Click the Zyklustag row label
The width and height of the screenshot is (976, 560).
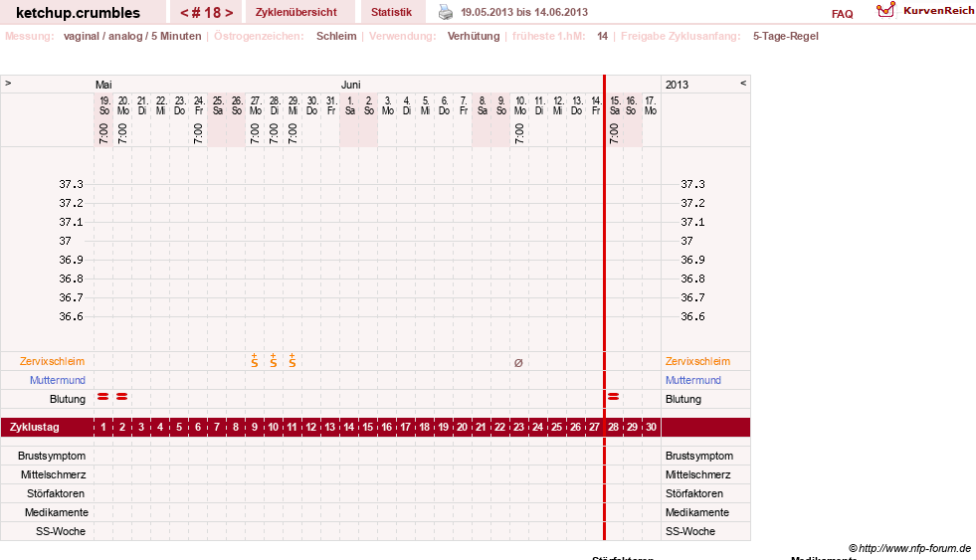pyautogui.click(x=34, y=427)
